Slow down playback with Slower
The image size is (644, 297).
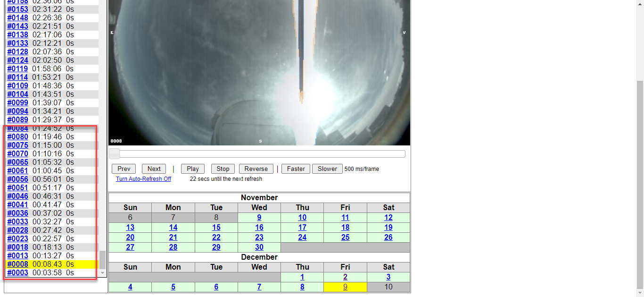[327, 169]
